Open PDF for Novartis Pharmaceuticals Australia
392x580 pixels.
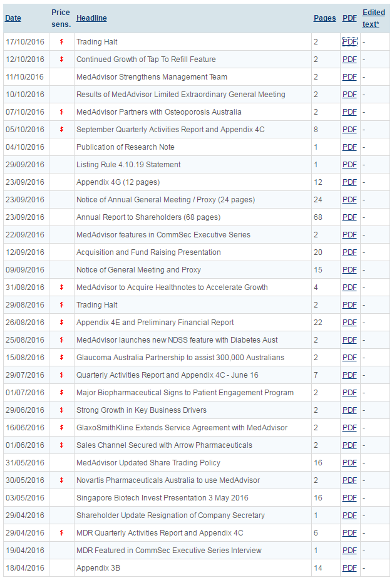pyautogui.click(x=349, y=480)
